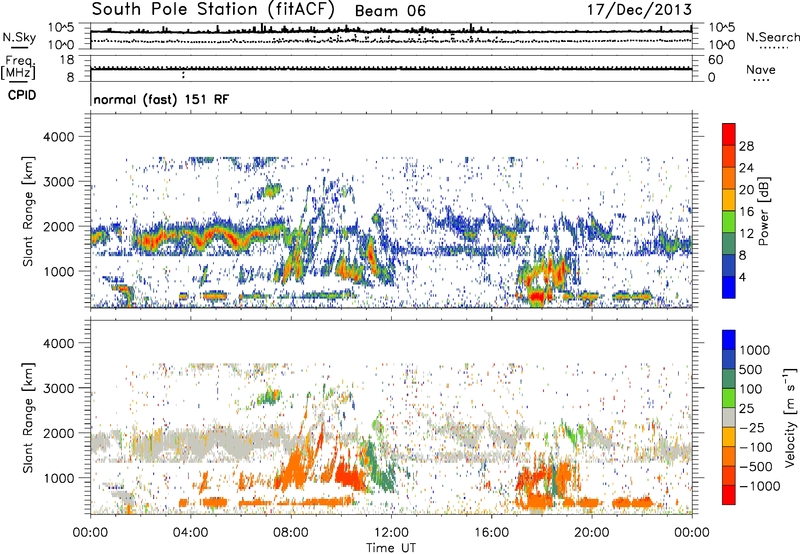
Task: Click the '04:00' time tick label
Action: click(190, 533)
